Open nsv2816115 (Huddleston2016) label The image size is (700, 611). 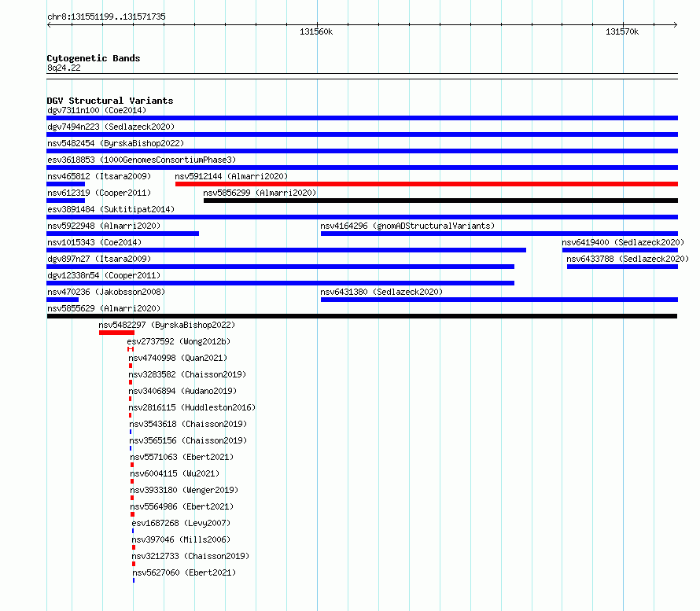tap(192, 407)
